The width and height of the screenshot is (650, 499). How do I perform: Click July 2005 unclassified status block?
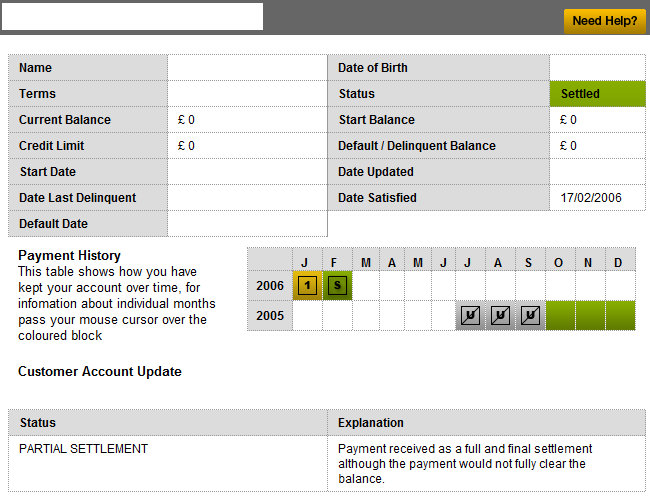pos(470,316)
